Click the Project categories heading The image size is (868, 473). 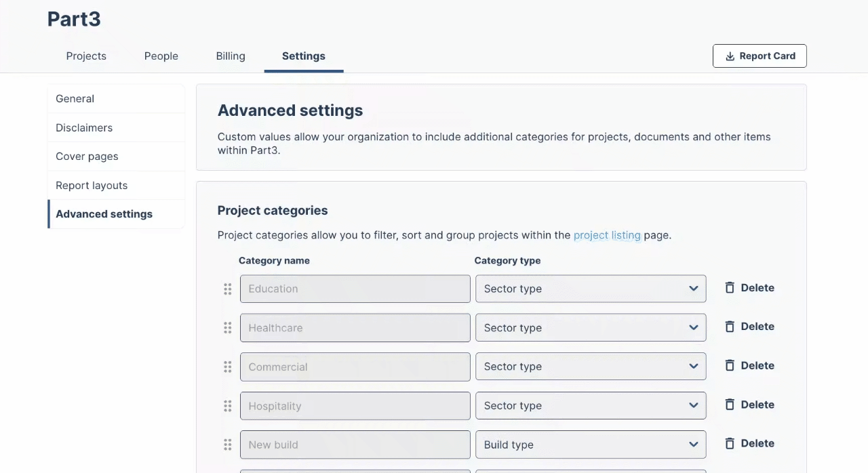coord(273,211)
